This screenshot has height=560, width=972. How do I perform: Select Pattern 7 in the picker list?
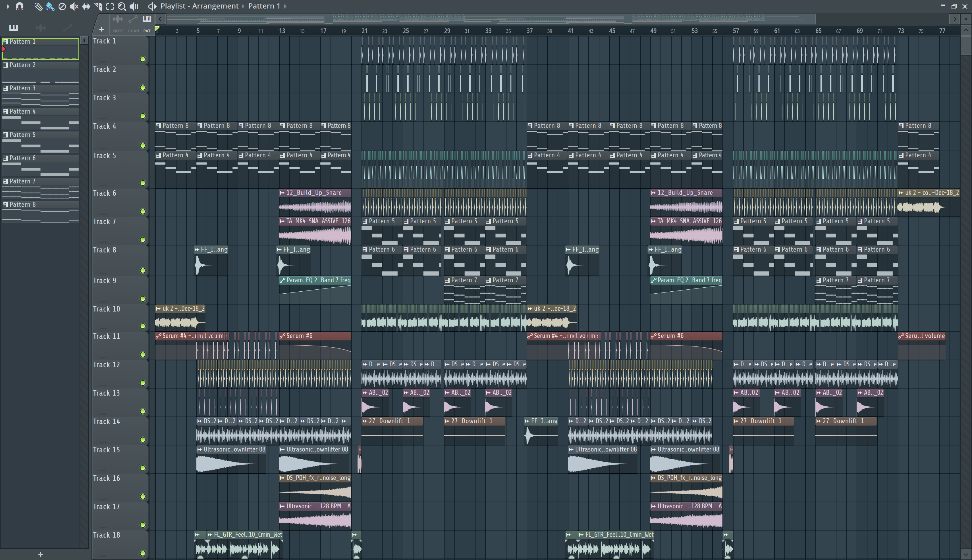pos(40,189)
